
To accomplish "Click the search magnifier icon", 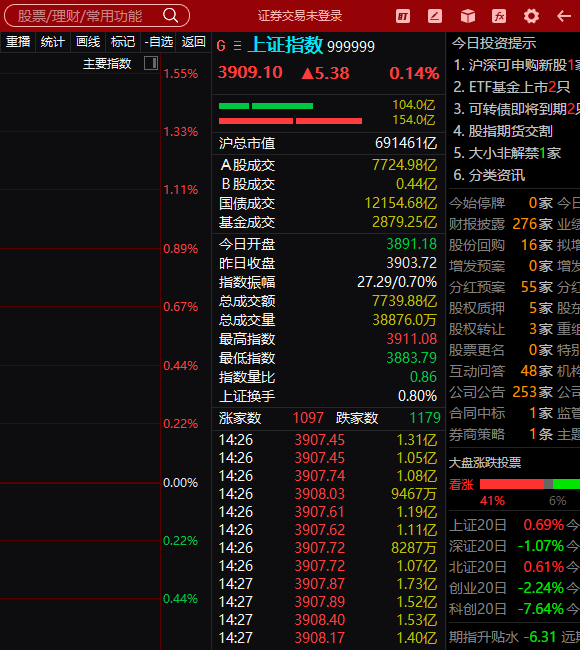I will pyautogui.click(x=170, y=16).
